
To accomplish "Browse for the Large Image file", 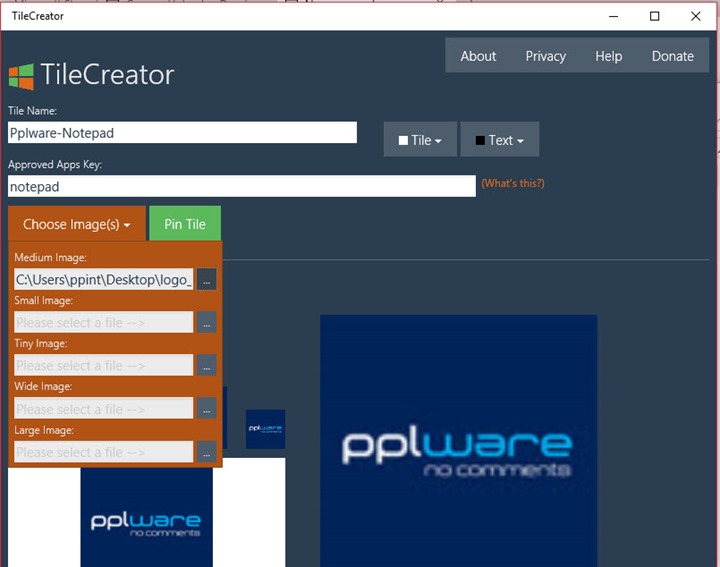I will (x=207, y=452).
